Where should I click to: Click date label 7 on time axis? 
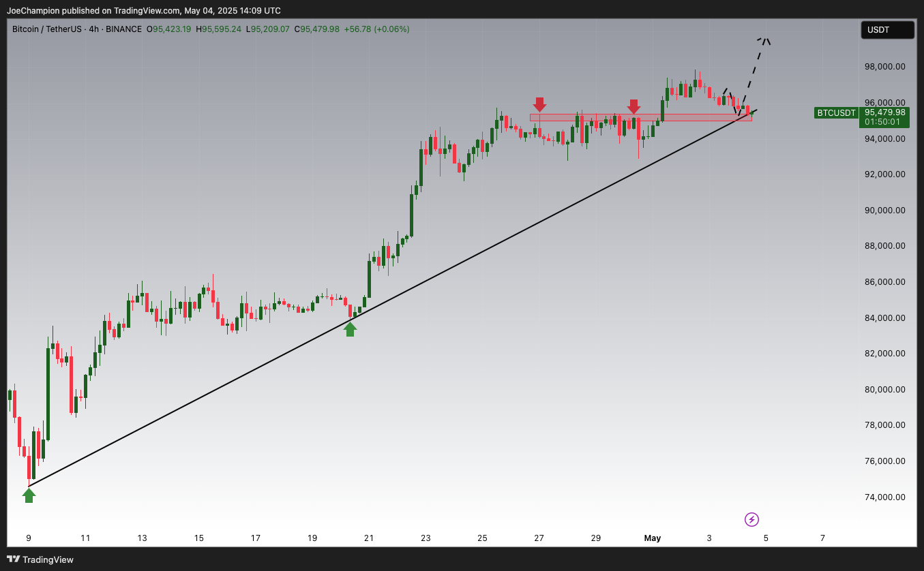tap(822, 538)
